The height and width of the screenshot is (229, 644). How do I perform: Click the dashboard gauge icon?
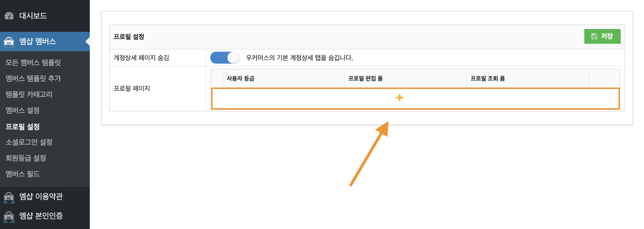[x=9, y=16]
